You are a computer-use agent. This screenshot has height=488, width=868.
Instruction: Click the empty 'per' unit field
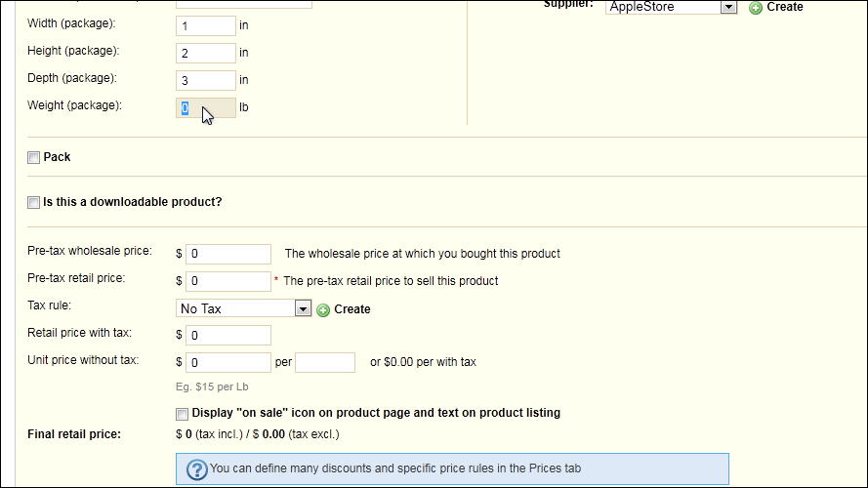click(x=325, y=362)
